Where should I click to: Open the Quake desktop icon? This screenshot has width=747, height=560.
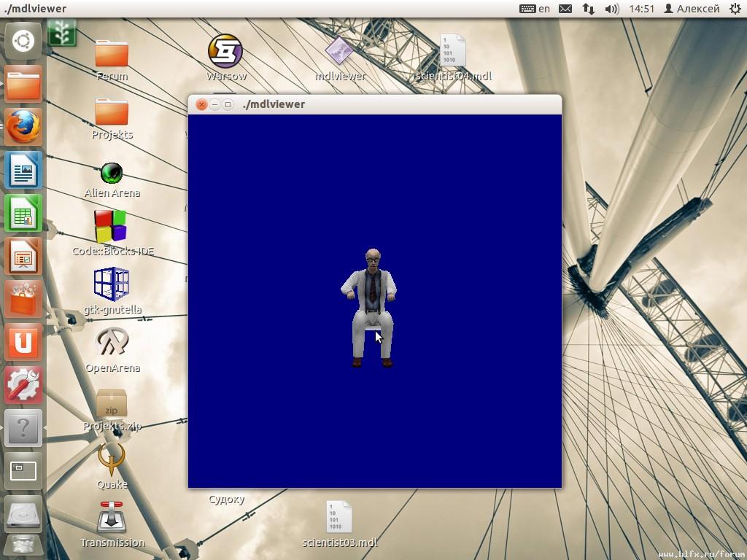point(112,460)
